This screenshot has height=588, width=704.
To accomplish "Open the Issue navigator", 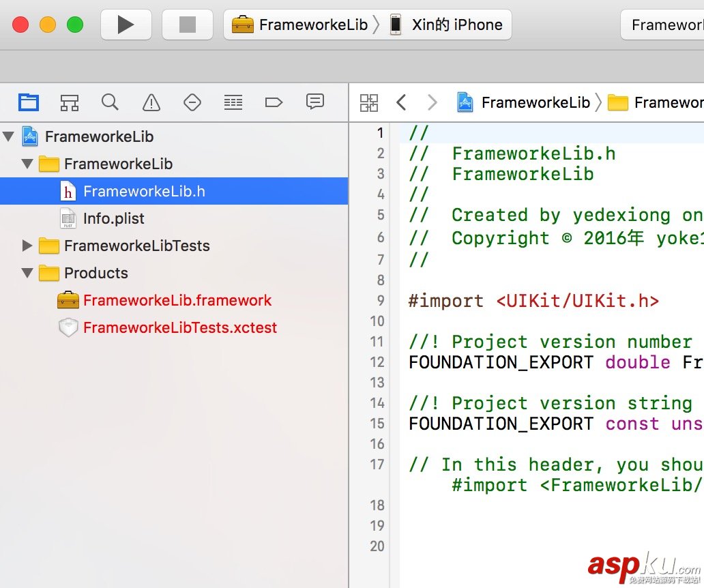I will pyautogui.click(x=151, y=102).
